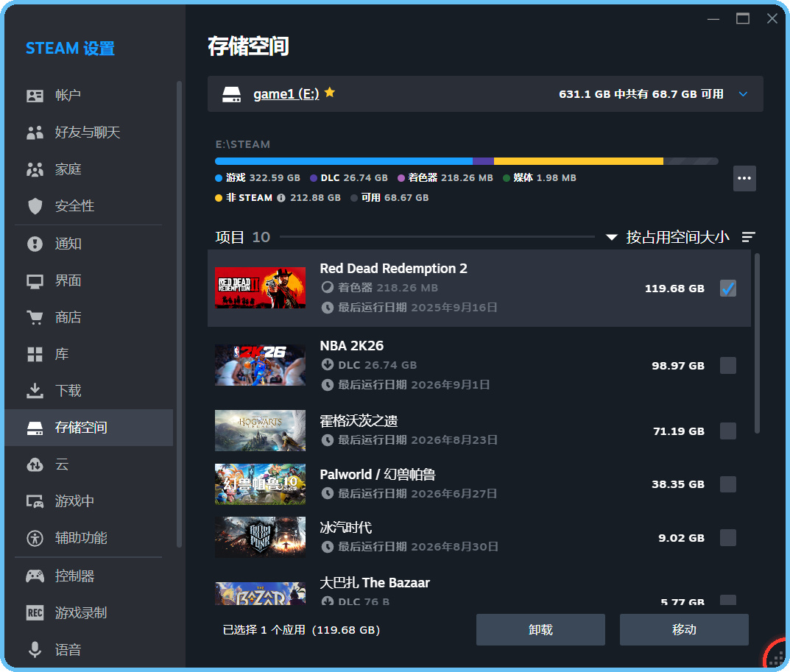Open the 控制器 gamepad icon
Image resolution: width=790 pixels, height=672 pixels.
[35, 576]
